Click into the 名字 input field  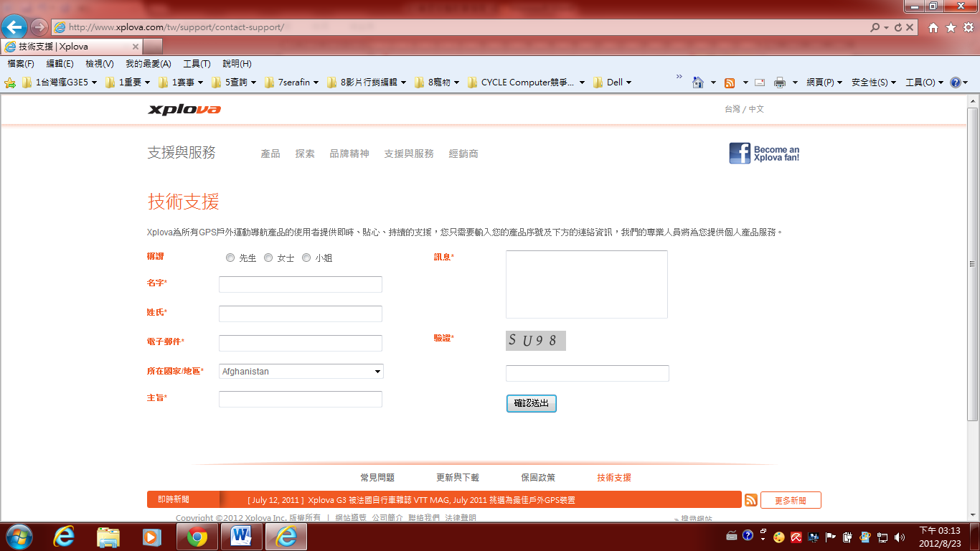(x=301, y=284)
